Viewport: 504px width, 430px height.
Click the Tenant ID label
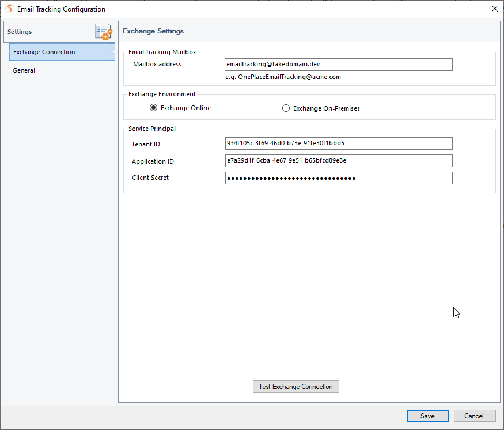146,144
